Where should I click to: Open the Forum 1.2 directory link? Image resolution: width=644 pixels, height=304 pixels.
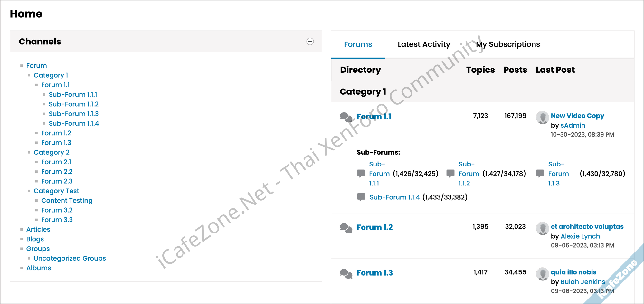374,227
